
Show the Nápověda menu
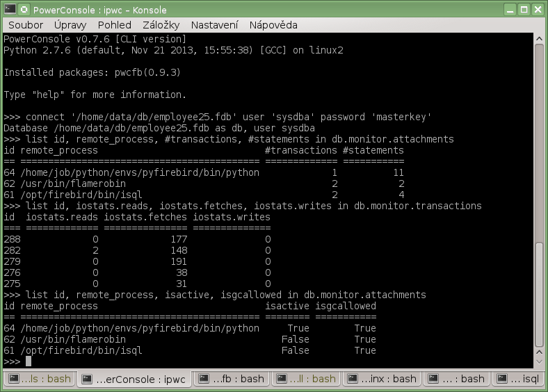pos(273,25)
